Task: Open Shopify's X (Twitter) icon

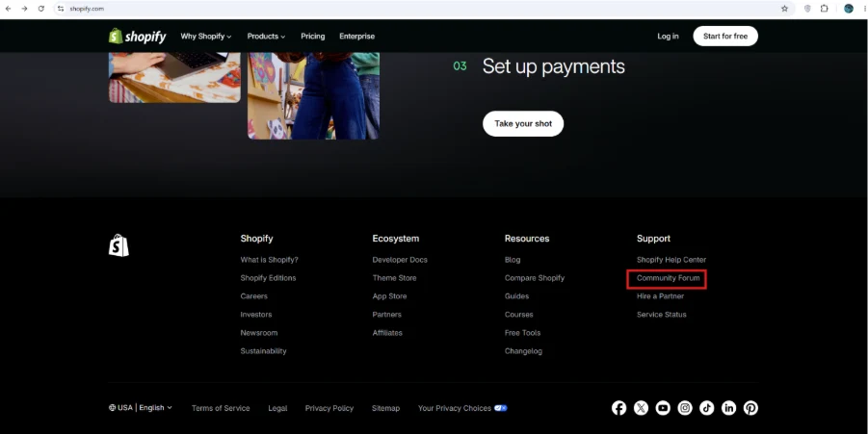Action: [x=641, y=408]
